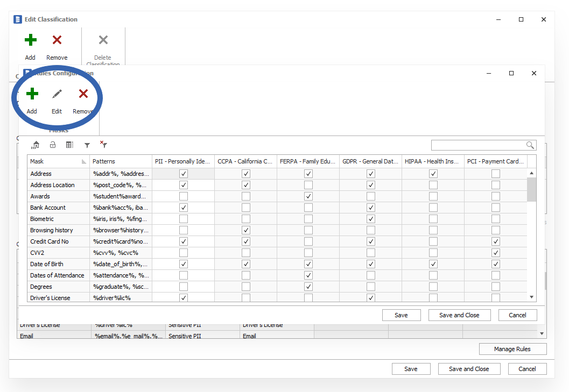Click the red Remove icon in Rules Configuration

pyautogui.click(x=83, y=95)
